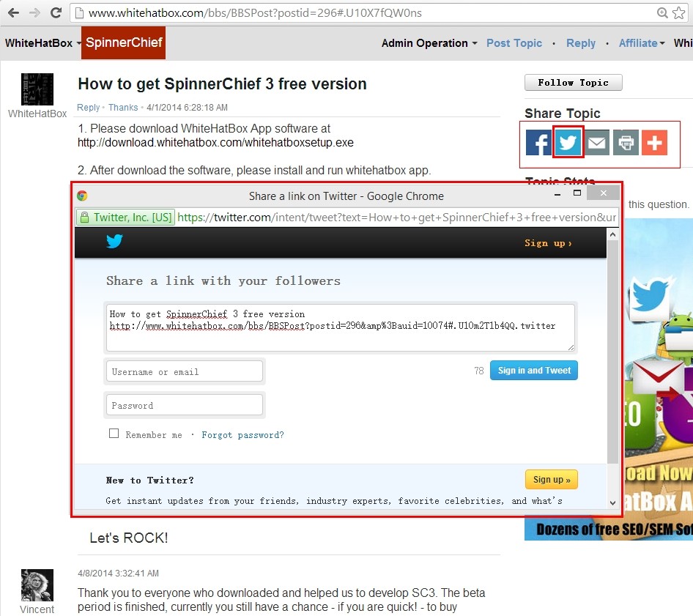Open the Post Topic menu item
The width and height of the screenshot is (693, 616).
click(514, 43)
